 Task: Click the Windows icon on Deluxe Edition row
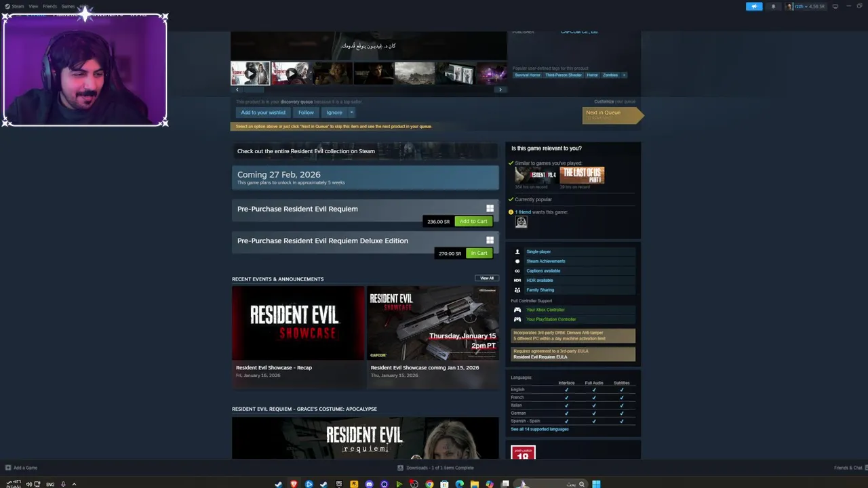490,241
